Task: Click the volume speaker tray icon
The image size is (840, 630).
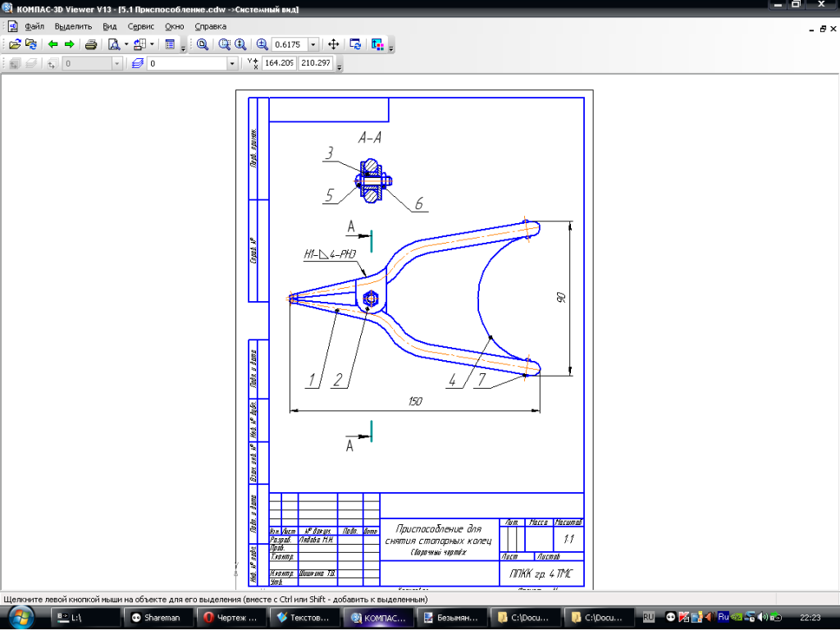Action: click(762, 617)
